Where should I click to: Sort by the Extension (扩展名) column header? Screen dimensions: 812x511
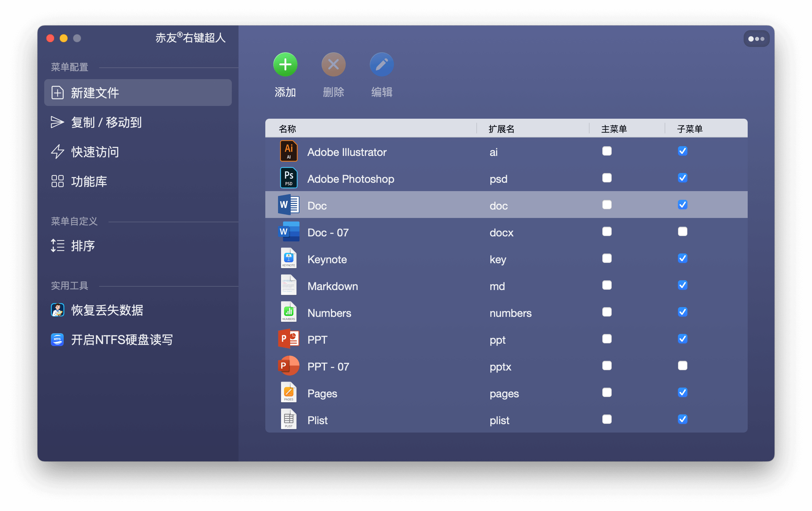pyautogui.click(x=501, y=129)
